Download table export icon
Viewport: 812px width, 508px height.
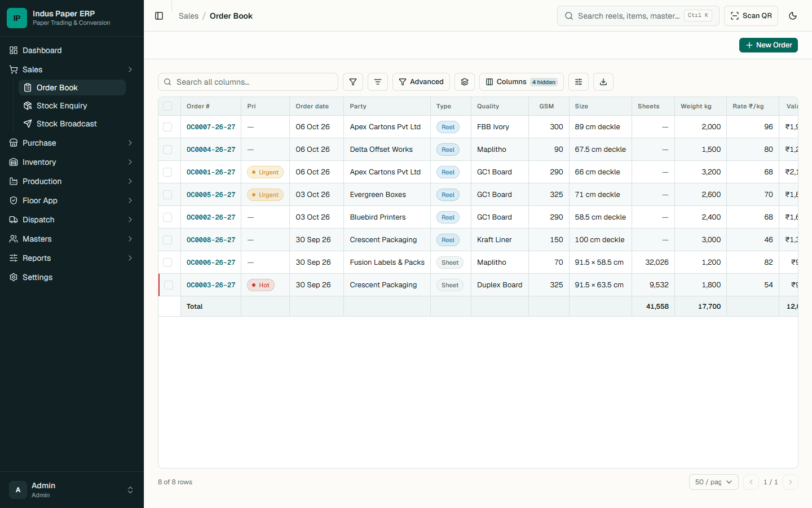coord(603,82)
